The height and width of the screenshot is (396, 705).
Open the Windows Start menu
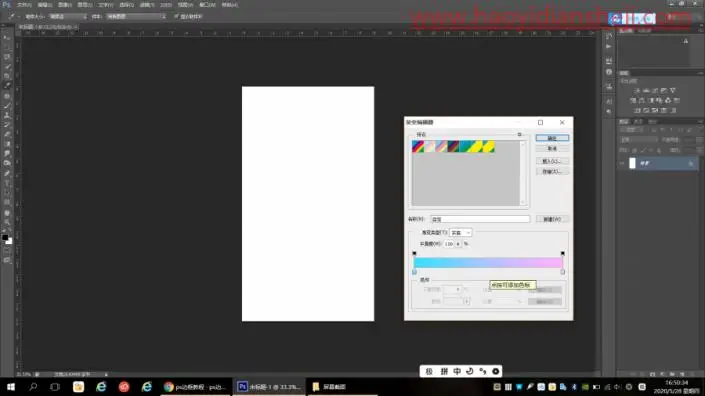[x=11, y=387]
